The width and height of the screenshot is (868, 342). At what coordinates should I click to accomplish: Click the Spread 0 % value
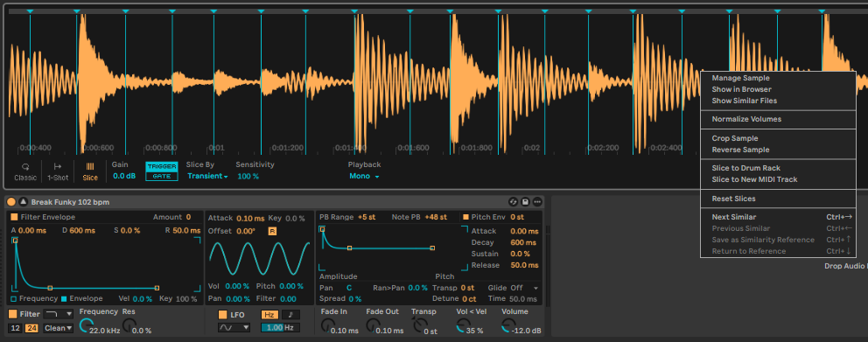pos(355,299)
